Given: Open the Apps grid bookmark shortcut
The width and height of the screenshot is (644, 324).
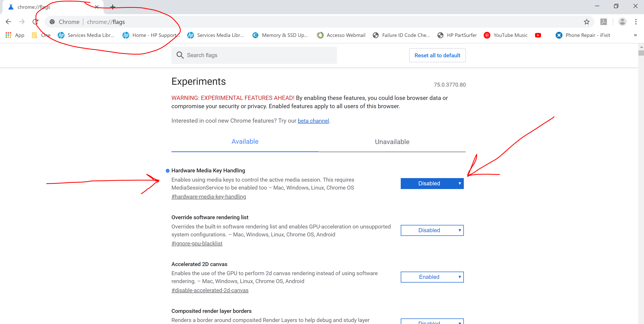Looking at the screenshot, I should tap(15, 35).
